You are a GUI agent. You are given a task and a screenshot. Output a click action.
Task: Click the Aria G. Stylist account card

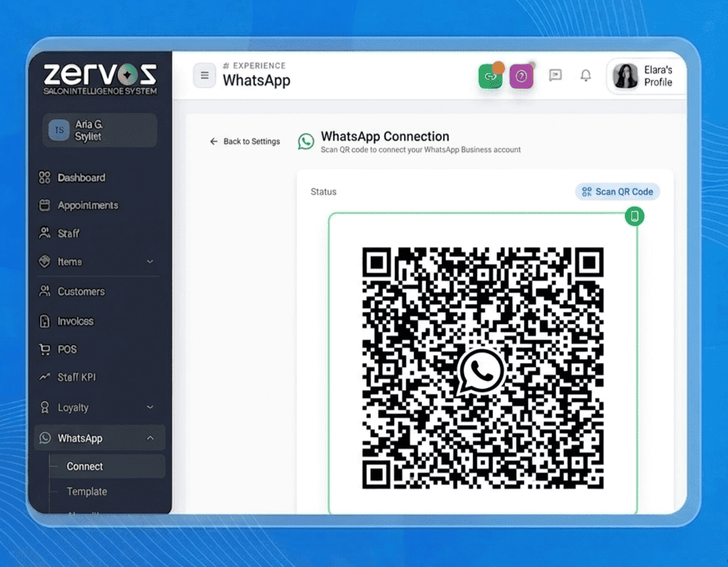click(99, 131)
